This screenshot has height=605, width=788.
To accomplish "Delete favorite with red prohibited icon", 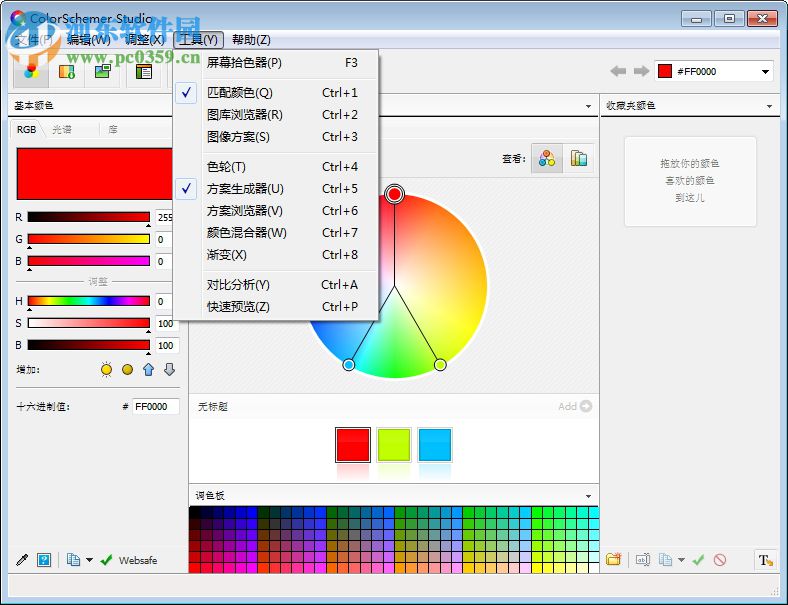I will 720,559.
